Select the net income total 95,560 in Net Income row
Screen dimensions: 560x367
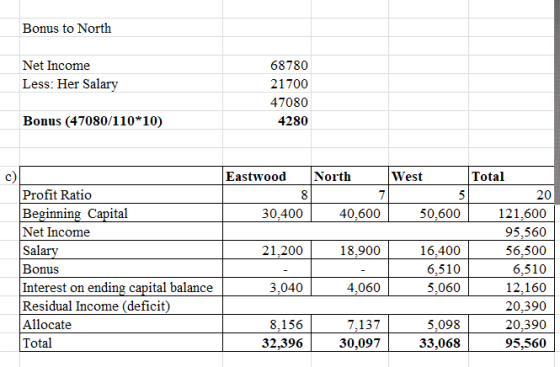click(525, 232)
